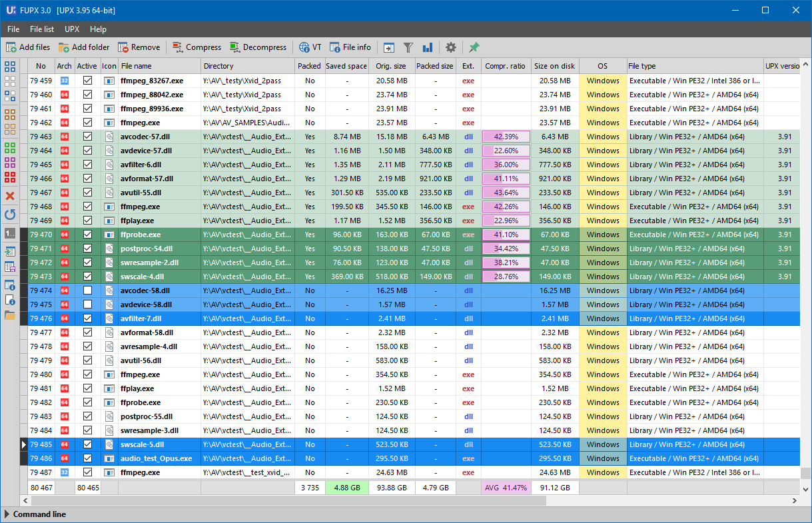Click the Compress toolbar icon

coord(196,47)
